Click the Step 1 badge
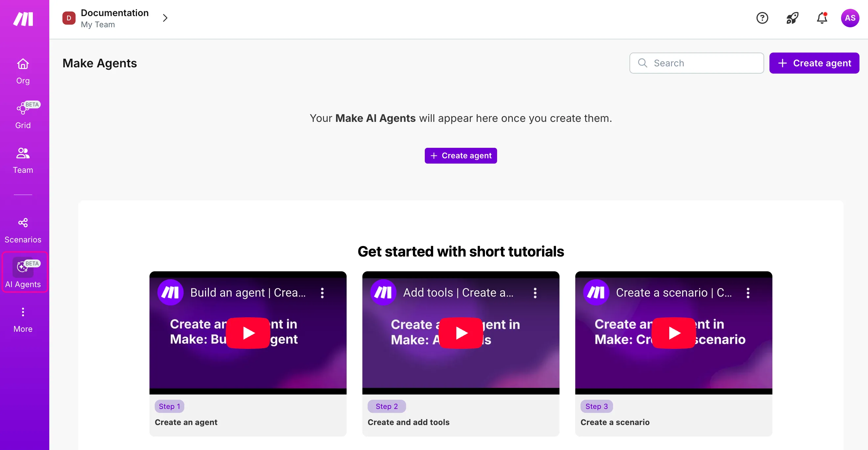868x450 pixels. coord(170,406)
